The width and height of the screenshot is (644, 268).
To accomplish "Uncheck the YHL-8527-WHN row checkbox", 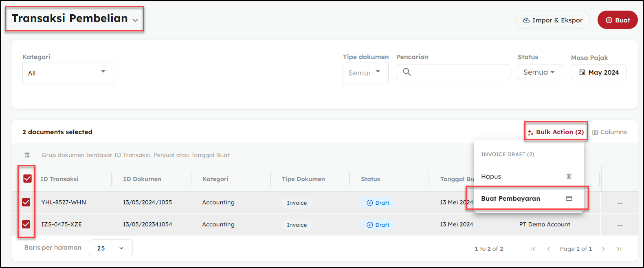I will (x=26, y=202).
